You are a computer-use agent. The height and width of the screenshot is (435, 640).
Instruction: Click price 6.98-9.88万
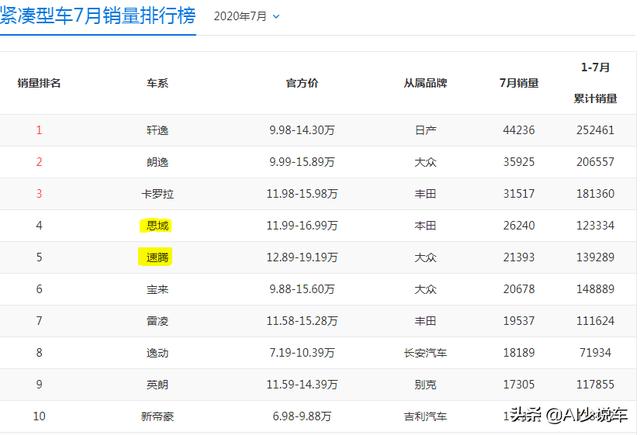point(302,417)
